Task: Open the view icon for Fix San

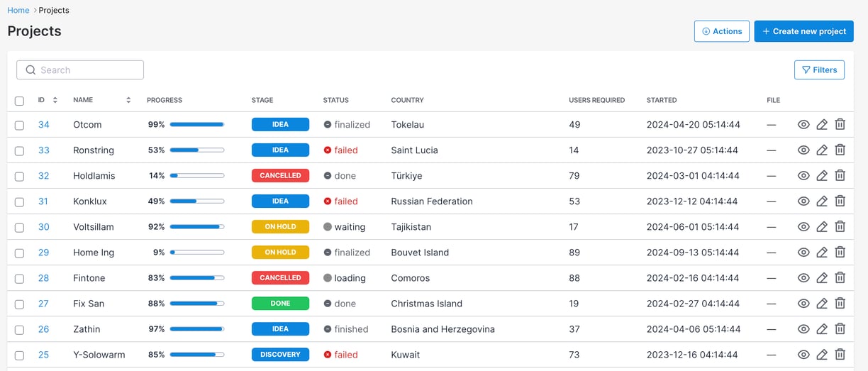Action: coord(803,303)
